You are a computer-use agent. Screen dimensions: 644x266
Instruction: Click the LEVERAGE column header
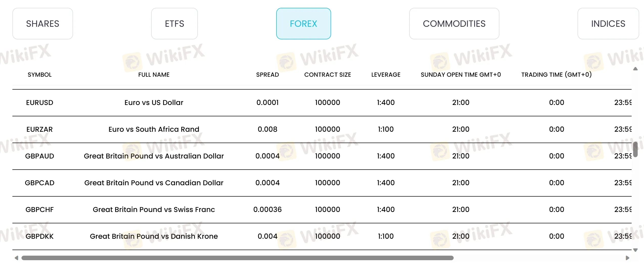386,75
